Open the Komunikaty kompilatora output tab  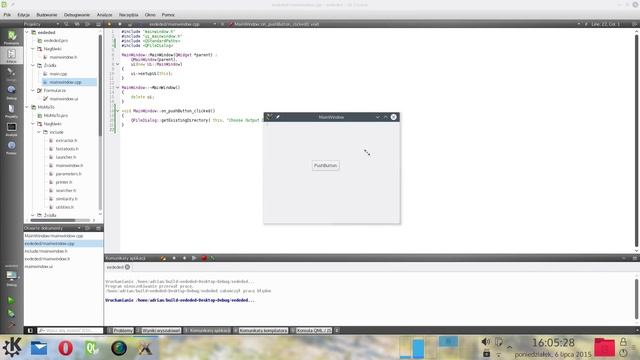click(261, 330)
